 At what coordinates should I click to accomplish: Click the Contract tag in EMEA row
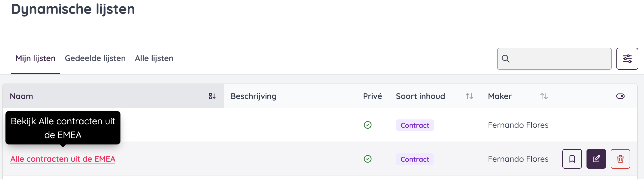click(x=415, y=159)
